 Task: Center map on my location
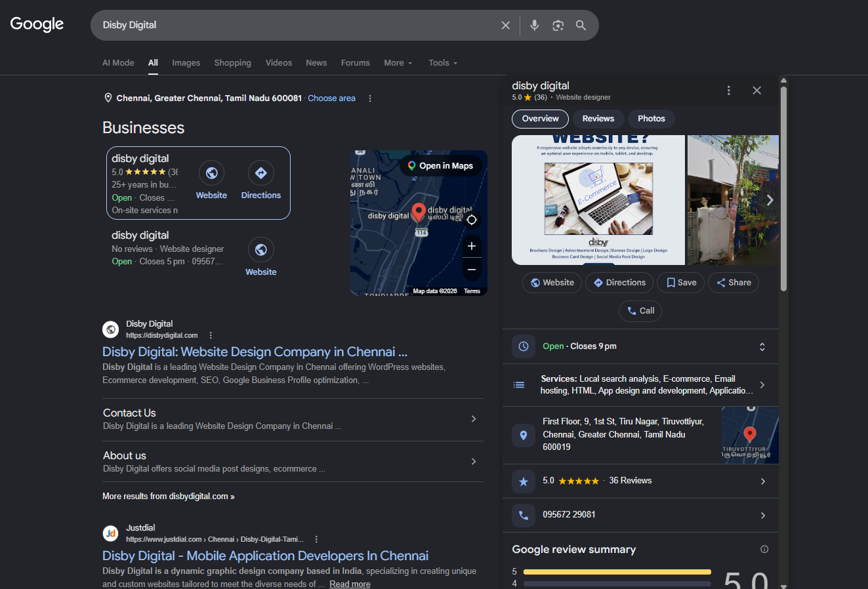pos(472,220)
